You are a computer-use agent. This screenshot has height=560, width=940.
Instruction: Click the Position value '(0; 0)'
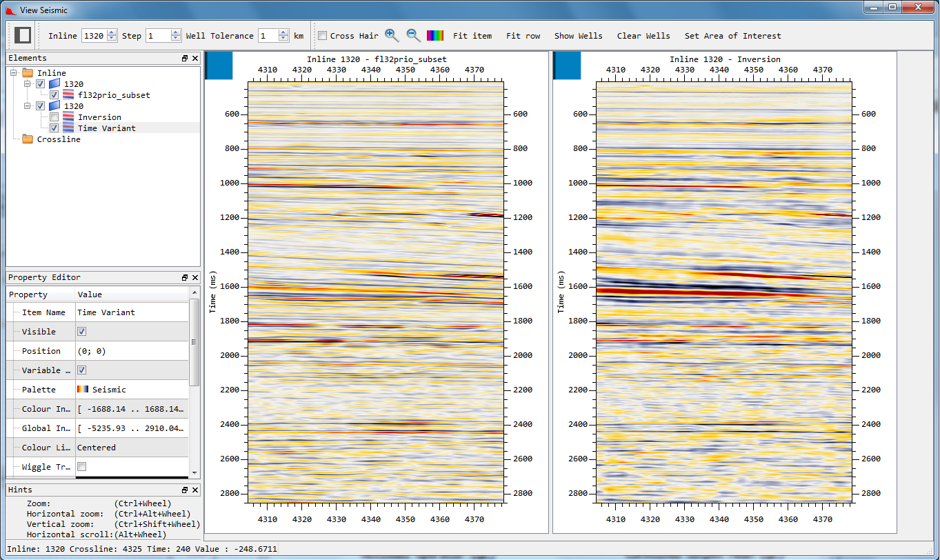click(x=91, y=351)
